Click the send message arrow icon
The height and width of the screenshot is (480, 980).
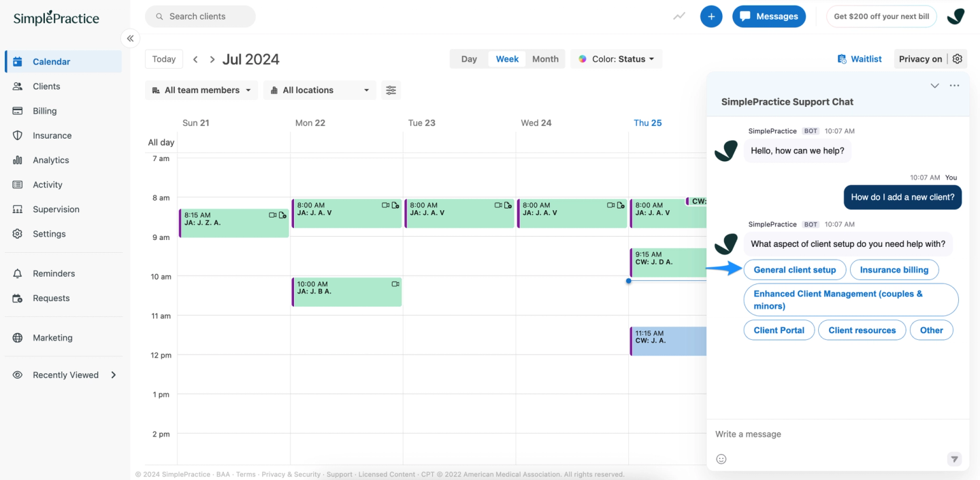click(954, 459)
